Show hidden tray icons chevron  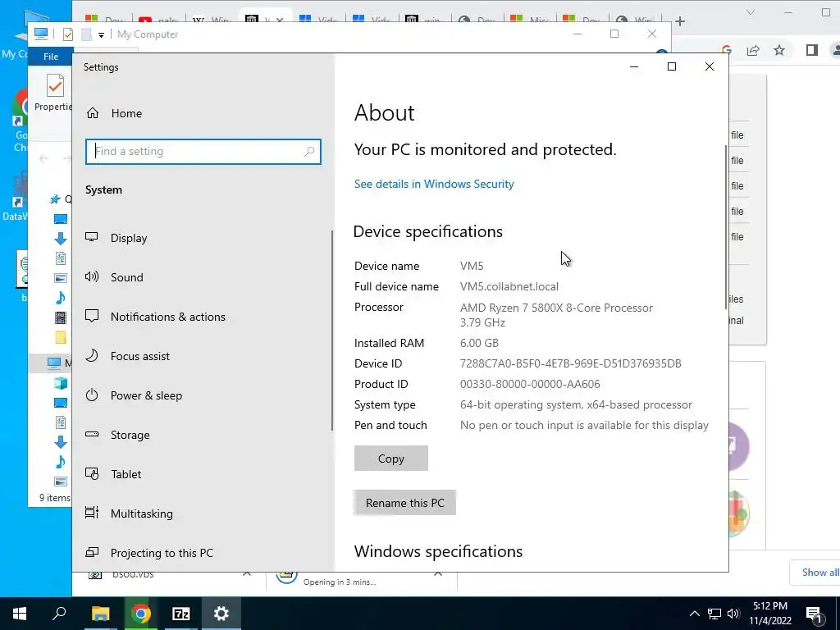[694, 614]
